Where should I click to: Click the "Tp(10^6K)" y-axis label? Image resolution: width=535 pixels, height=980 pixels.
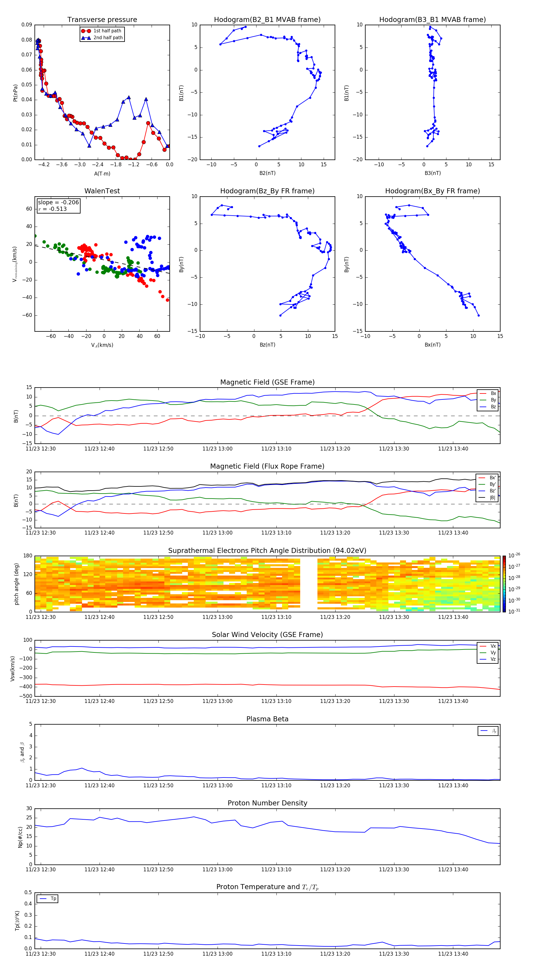(x=17, y=921)
